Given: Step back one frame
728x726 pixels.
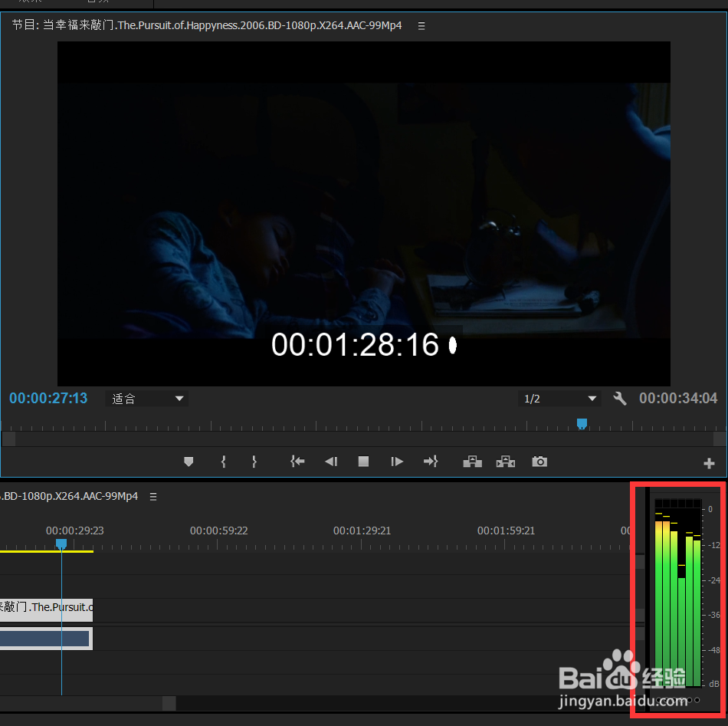Looking at the screenshot, I should pos(331,462).
